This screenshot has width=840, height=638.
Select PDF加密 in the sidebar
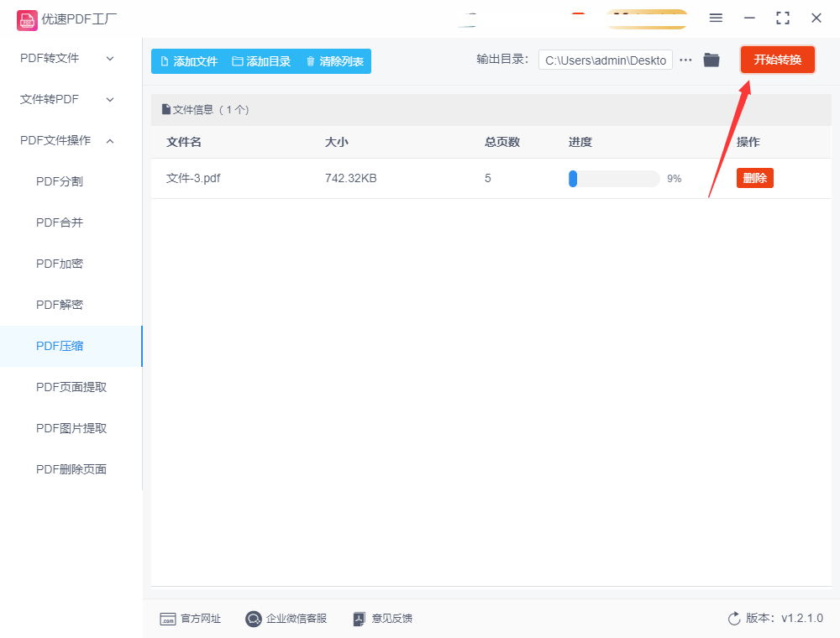(x=71, y=264)
